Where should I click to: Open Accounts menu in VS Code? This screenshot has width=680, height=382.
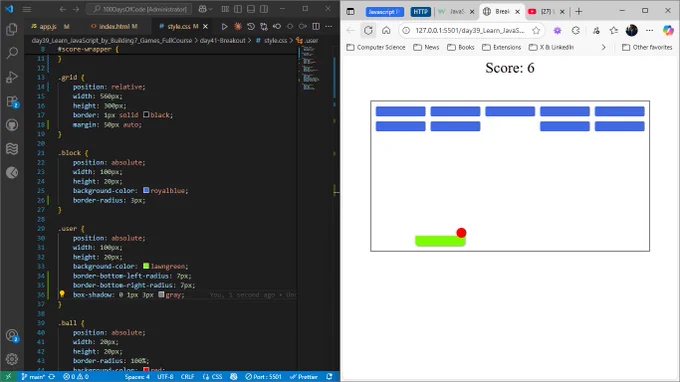click(12, 335)
